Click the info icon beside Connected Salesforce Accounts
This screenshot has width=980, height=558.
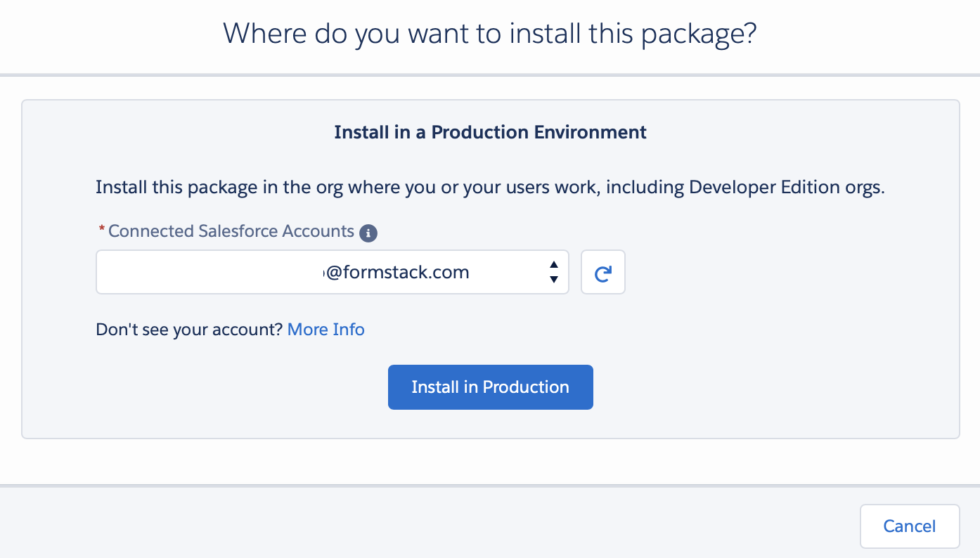click(368, 233)
